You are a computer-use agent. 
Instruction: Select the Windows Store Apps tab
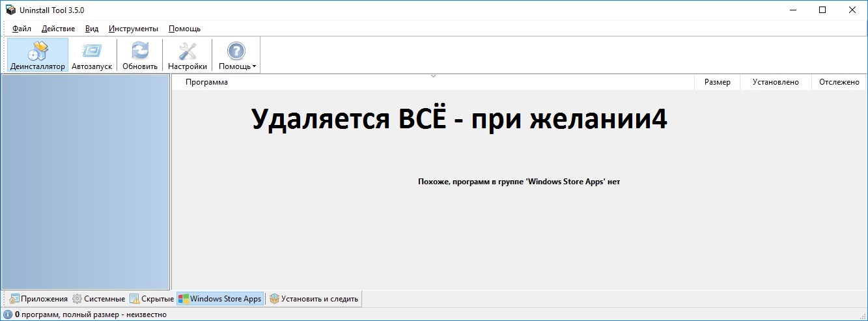(x=220, y=299)
